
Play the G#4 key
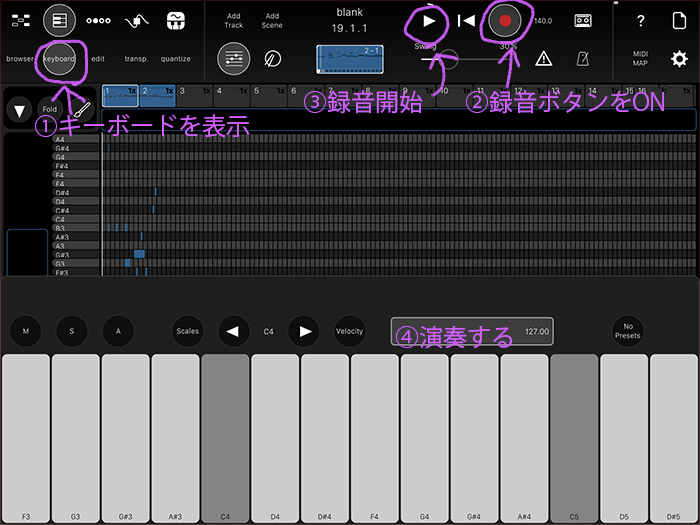coord(474,438)
